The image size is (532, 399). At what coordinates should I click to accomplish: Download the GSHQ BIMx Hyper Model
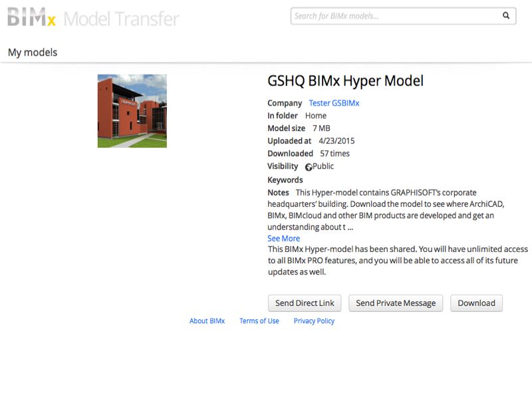[476, 303]
